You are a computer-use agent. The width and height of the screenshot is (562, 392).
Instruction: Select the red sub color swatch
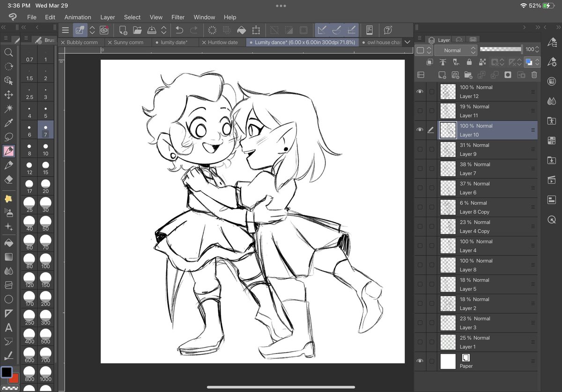[x=15, y=378]
